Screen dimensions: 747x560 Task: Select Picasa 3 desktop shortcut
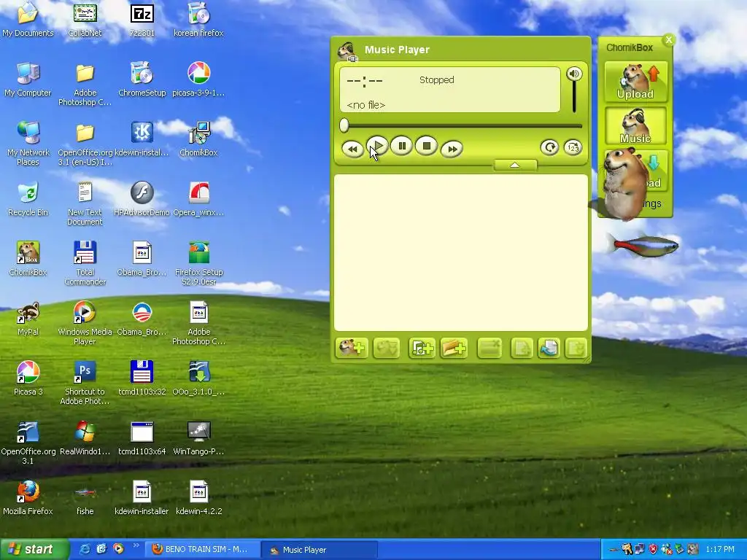tap(28, 378)
